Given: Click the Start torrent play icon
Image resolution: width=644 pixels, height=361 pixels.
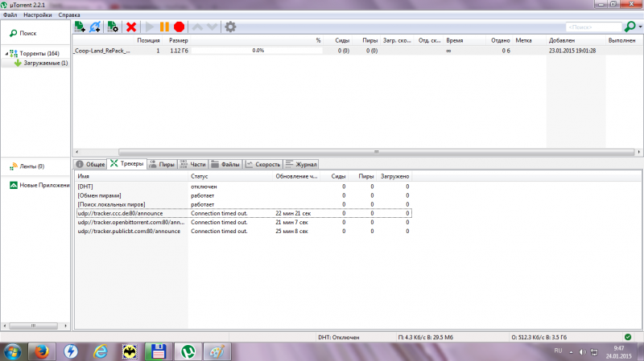Looking at the screenshot, I should 150,27.
